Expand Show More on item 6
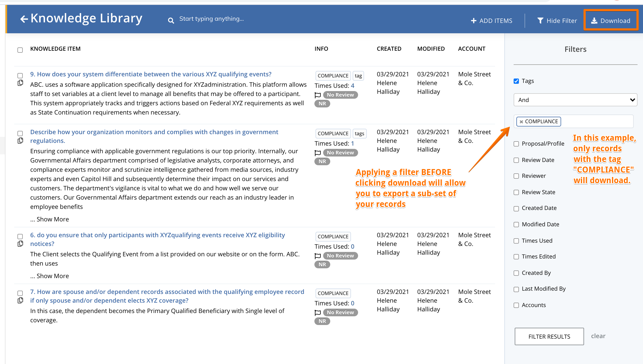Viewport: 643px width, 364px height. (52, 276)
